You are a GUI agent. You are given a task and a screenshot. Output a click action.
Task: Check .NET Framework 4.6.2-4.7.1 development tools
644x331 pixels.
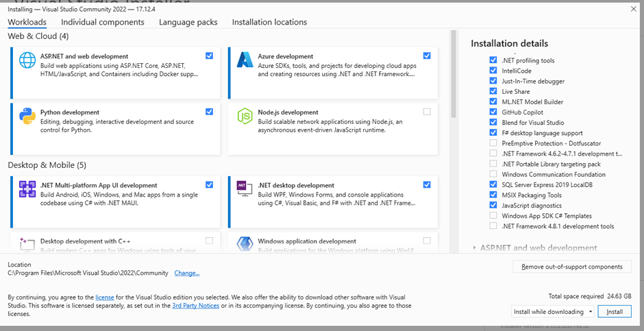point(493,154)
